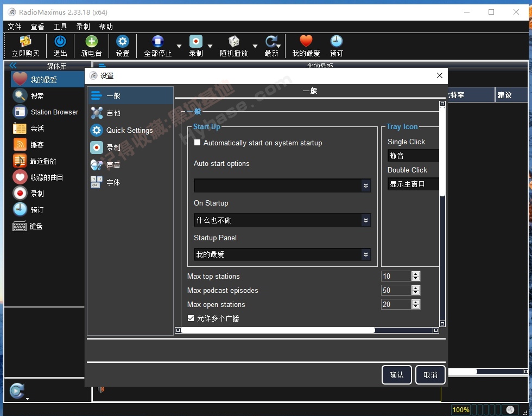Viewport: 532px width, 416px height.
Task: Select 声音 settings category
Action: (x=131, y=165)
